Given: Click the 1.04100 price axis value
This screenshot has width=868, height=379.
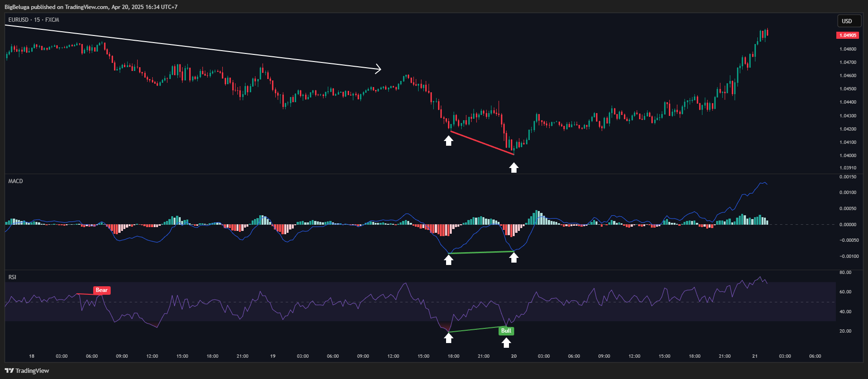Looking at the screenshot, I should 848,142.
